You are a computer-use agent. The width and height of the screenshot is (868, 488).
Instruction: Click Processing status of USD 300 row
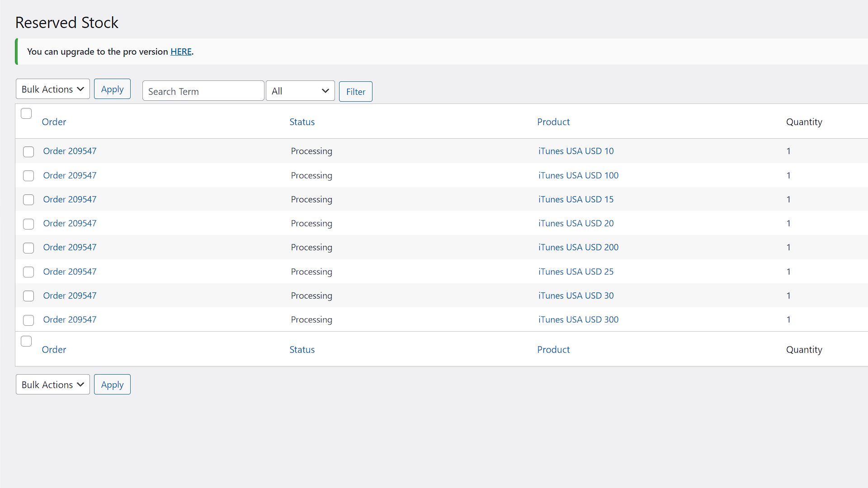[311, 320]
